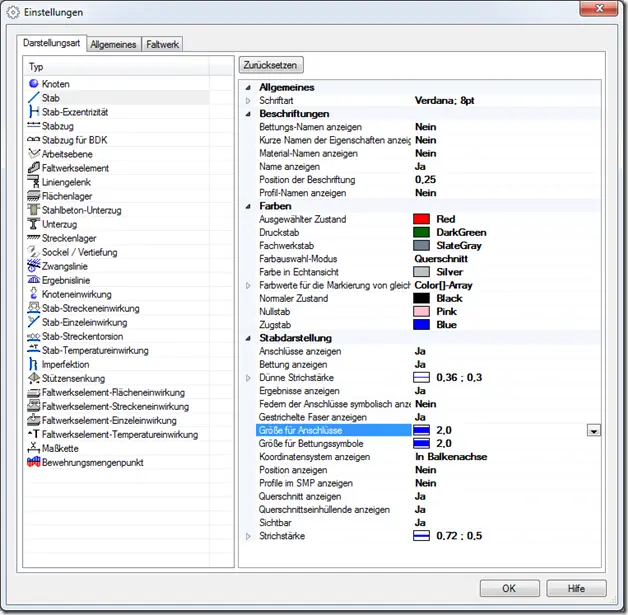Choose the Flächenlager icon

pyautogui.click(x=34, y=196)
